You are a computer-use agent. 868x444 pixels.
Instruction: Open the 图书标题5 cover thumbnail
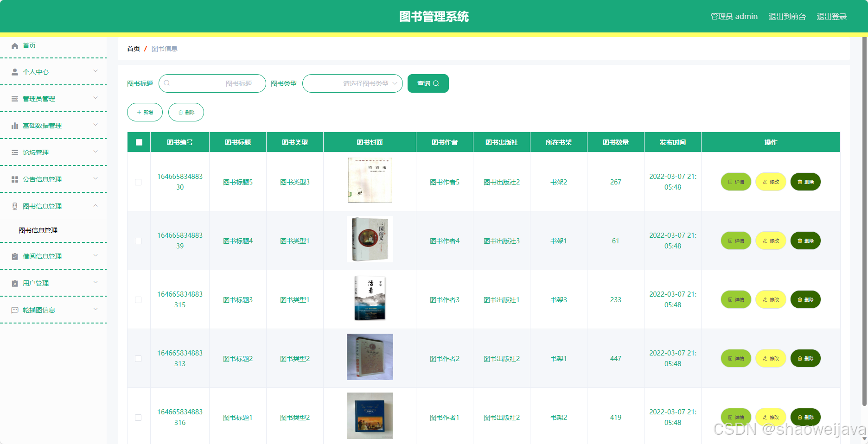[370, 180]
